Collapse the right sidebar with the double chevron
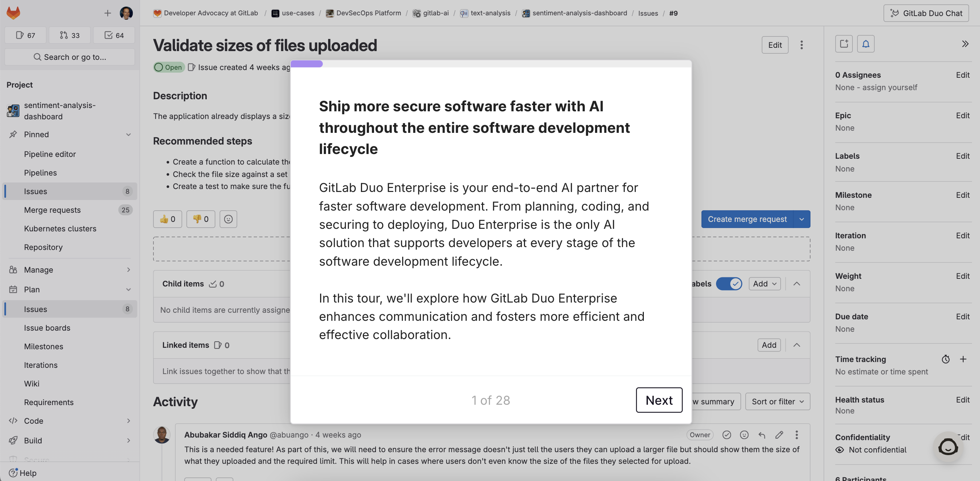The width and height of the screenshot is (980, 481). point(965,44)
